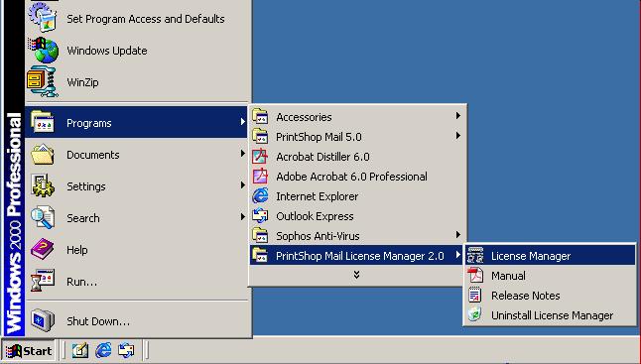Expand the Search submenu arrow
The width and height of the screenshot is (641, 364).
pyautogui.click(x=242, y=217)
